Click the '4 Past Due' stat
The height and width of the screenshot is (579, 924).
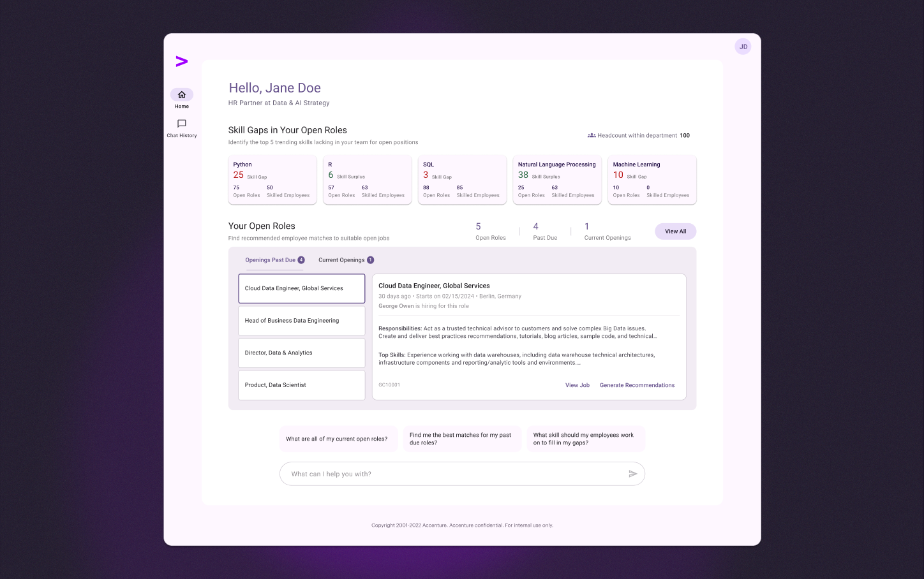coord(545,231)
